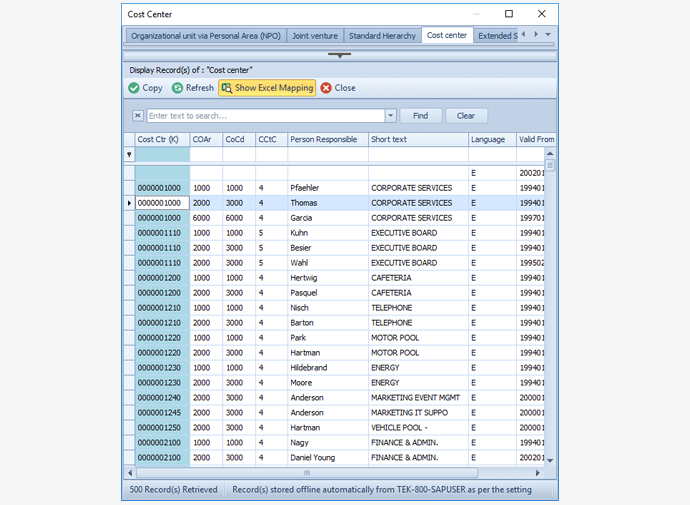The height and width of the screenshot is (505, 690).
Task: Click the red Close icon in toolbar
Action: pos(326,88)
